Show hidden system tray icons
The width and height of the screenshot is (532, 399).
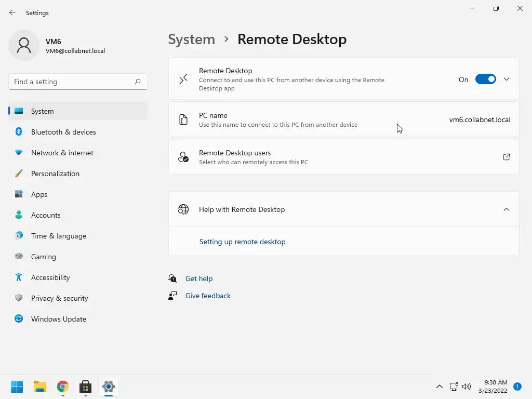(440, 387)
